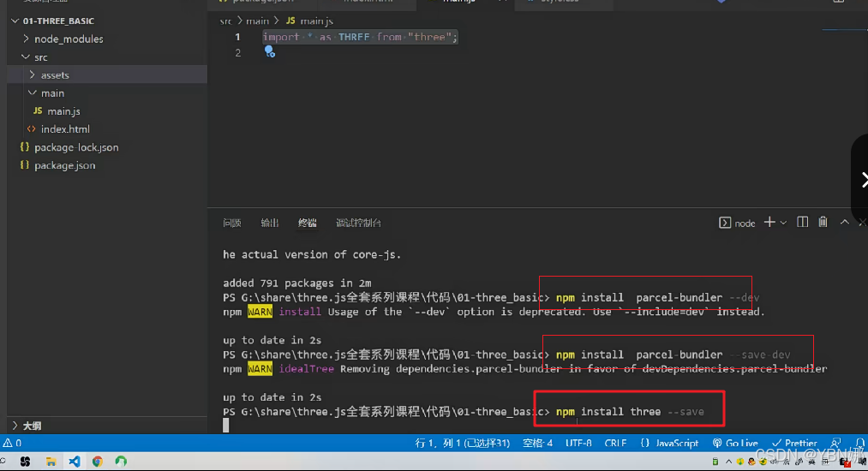
Task: Select the 终端 terminal tab
Action: [x=308, y=223]
